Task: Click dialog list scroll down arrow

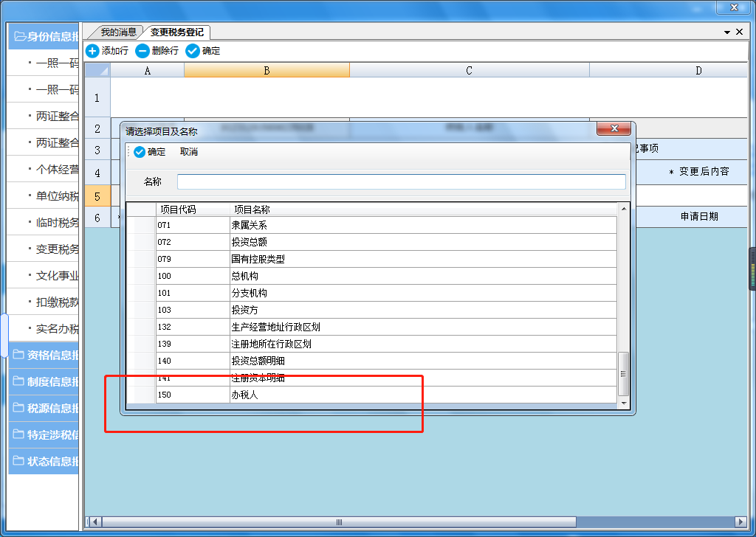Action: coord(624,403)
